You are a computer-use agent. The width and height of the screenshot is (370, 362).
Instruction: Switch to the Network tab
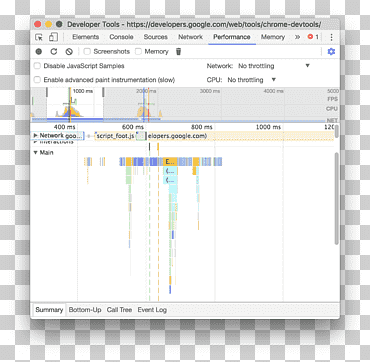[190, 37]
